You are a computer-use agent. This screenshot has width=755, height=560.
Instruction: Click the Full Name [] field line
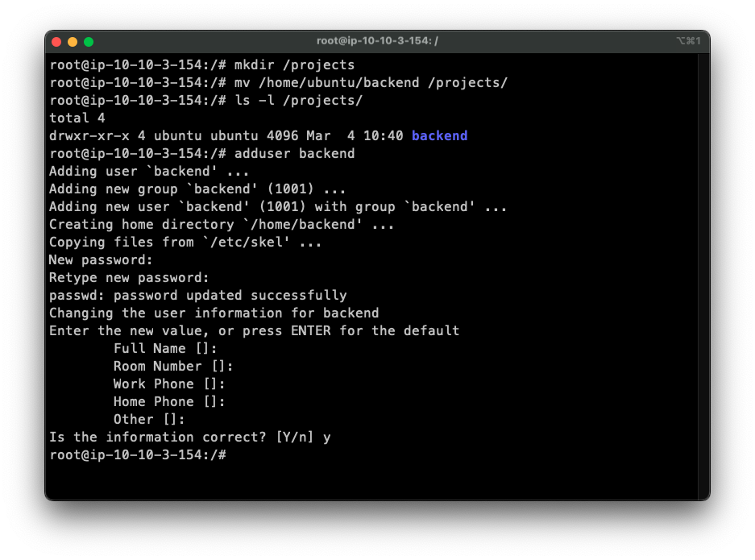pos(165,348)
